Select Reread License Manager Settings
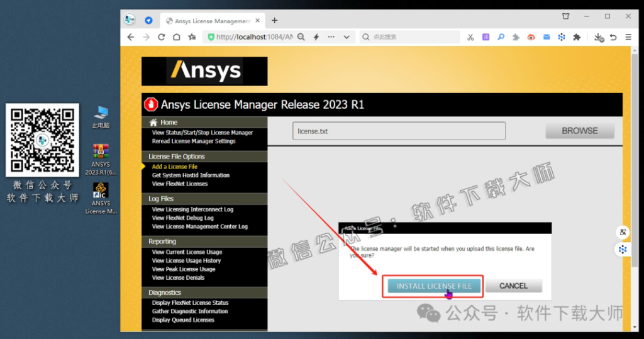Screen dimensions: 644x339 (x=194, y=142)
